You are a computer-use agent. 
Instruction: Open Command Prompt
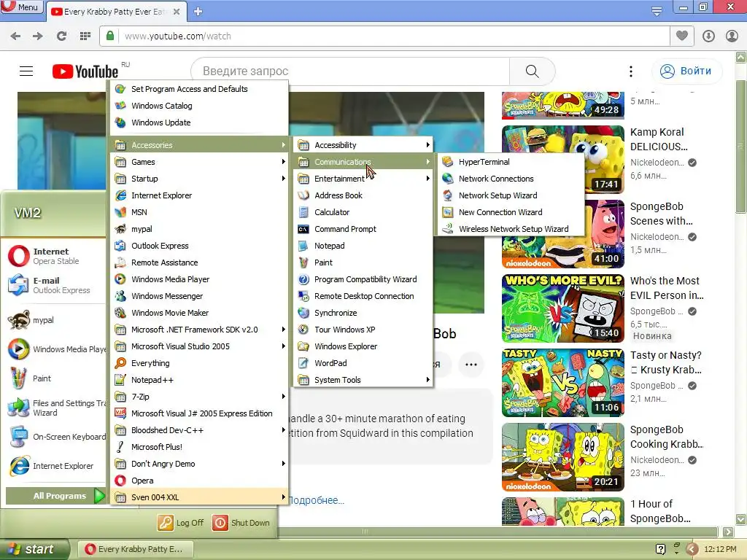point(363,229)
